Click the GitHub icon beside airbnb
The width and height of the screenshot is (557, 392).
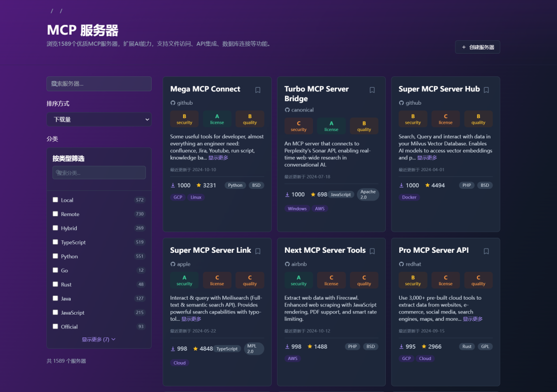(287, 264)
